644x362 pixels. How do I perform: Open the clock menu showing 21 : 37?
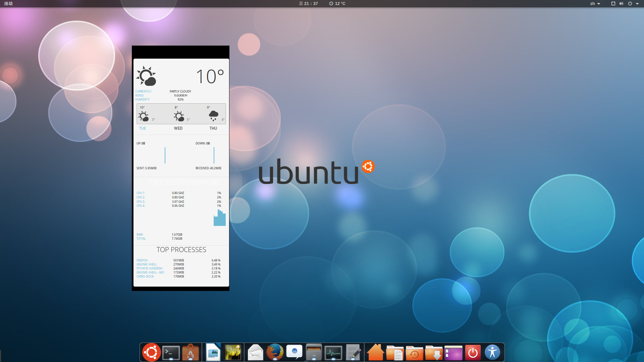click(308, 4)
